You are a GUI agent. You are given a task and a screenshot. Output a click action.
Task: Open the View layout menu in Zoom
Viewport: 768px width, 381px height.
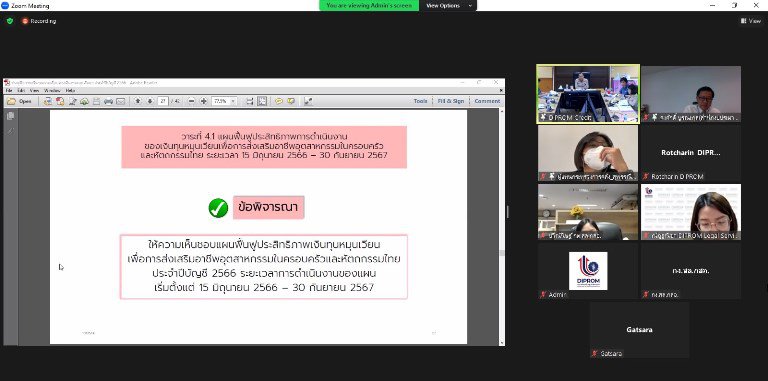[x=751, y=21]
